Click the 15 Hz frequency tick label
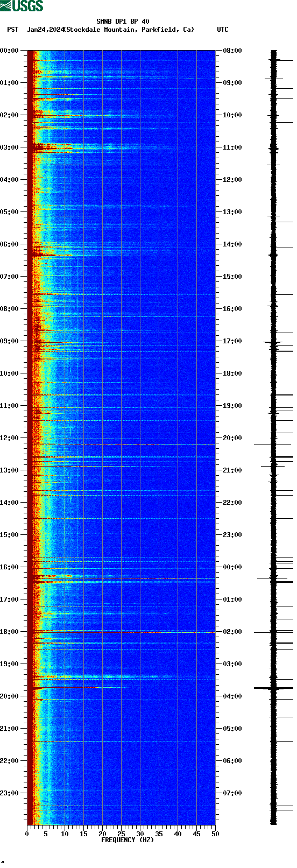The image size is (297, 868). point(83,834)
